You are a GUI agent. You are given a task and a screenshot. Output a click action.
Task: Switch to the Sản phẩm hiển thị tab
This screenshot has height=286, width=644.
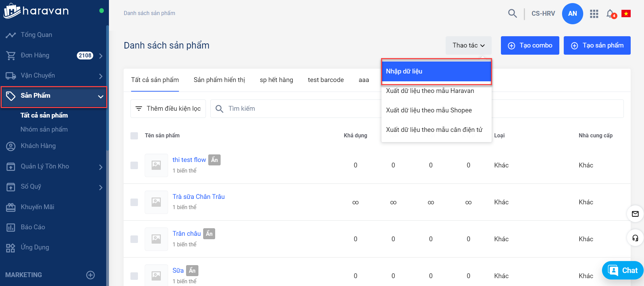point(219,80)
